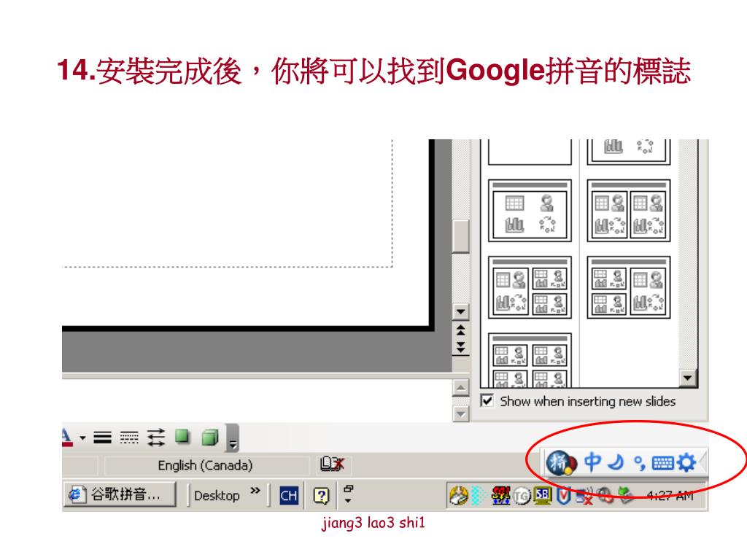
Task: Select the Title and 2 Content layout thumbnail
Action: [x=629, y=211]
